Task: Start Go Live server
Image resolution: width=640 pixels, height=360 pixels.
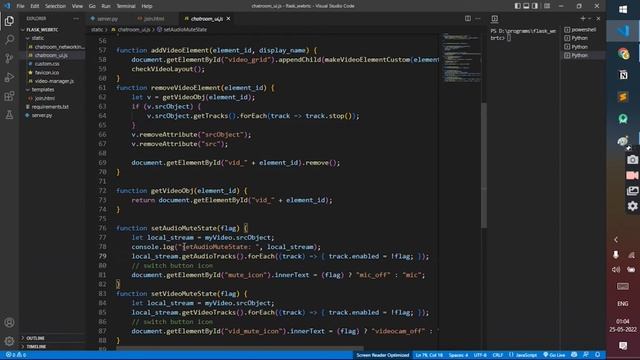Action: 554,355
